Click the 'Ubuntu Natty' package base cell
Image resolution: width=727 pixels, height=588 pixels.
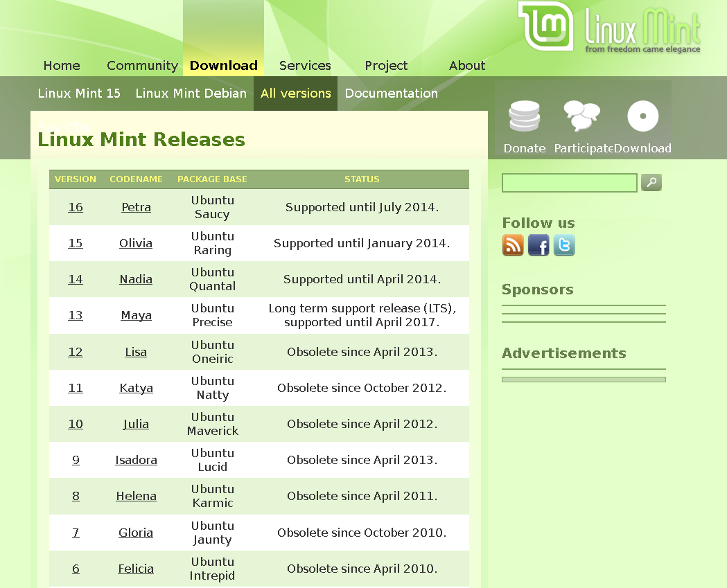(212, 389)
